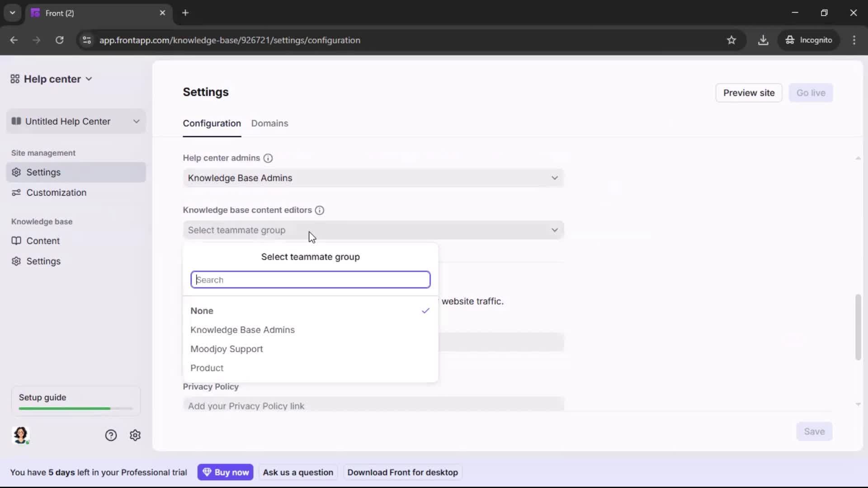Viewport: 868px width, 488px height.
Task: Collapse the Help center menu chevron
Action: tap(89, 79)
